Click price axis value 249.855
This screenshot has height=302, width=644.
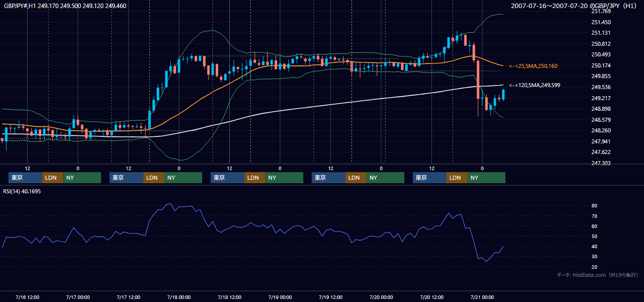[x=601, y=76]
